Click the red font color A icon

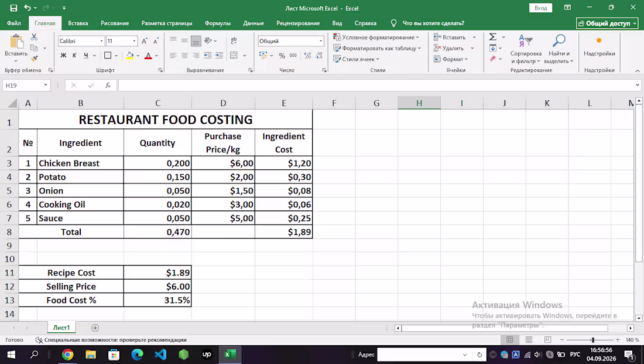[148, 56]
